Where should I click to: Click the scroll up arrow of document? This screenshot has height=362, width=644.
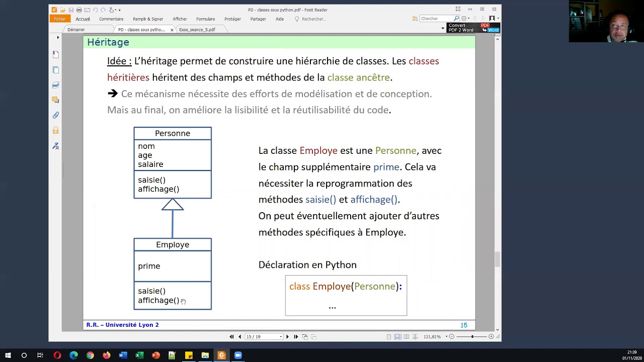click(x=498, y=39)
